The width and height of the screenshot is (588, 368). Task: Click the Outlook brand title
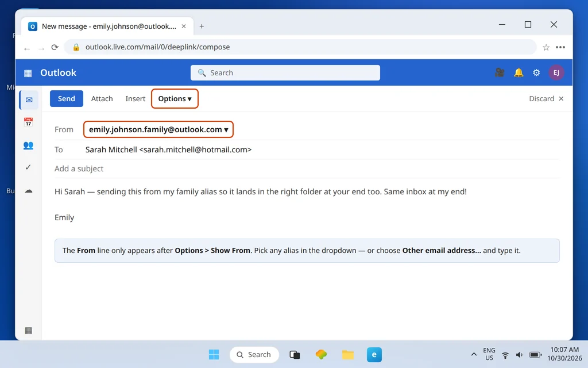(58, 73)
